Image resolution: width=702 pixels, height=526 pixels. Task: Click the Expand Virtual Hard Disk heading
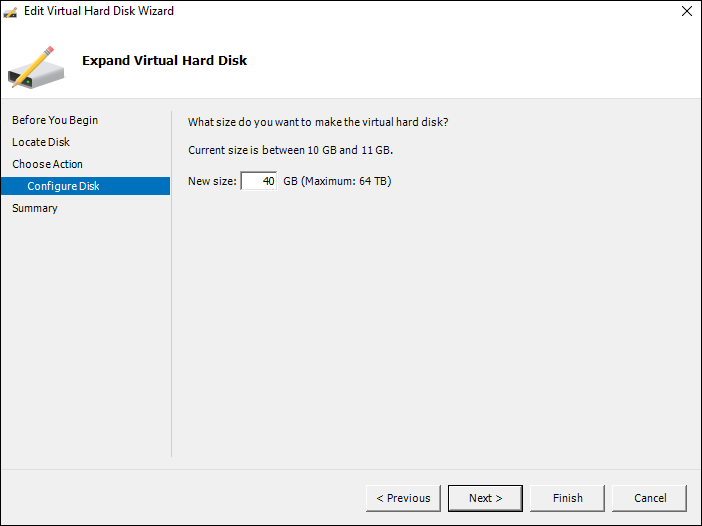click(x=164, y=60)
